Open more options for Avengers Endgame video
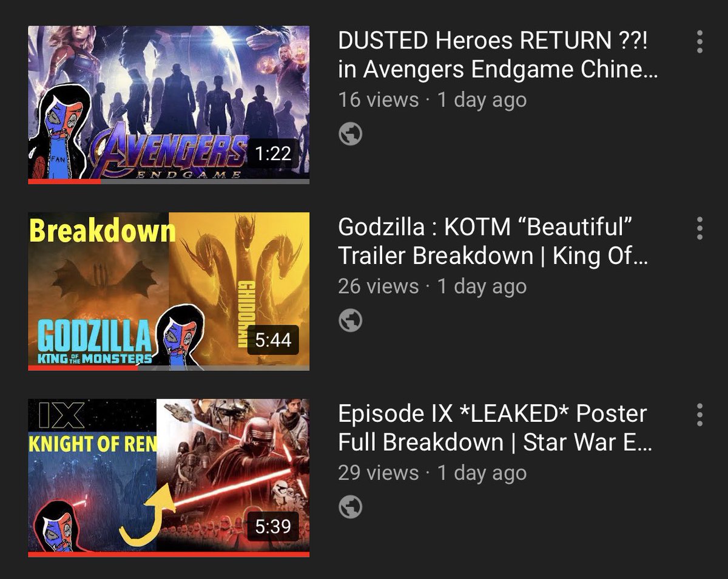 pyautogui.click(x=700, y=42)
